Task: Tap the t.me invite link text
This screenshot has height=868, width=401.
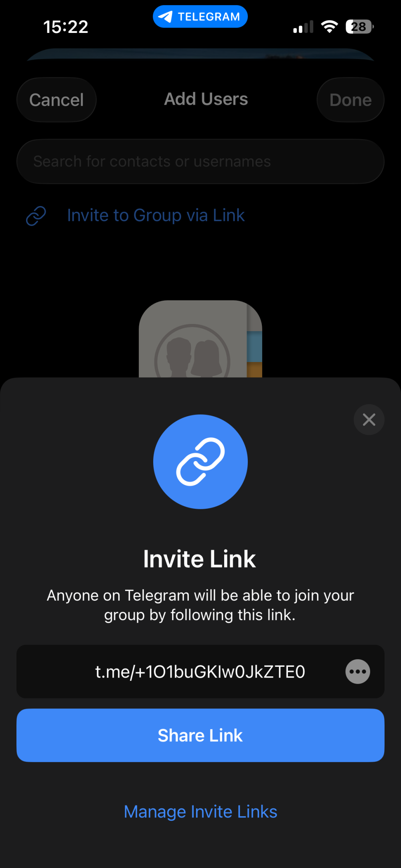Action: coord(200,672)
